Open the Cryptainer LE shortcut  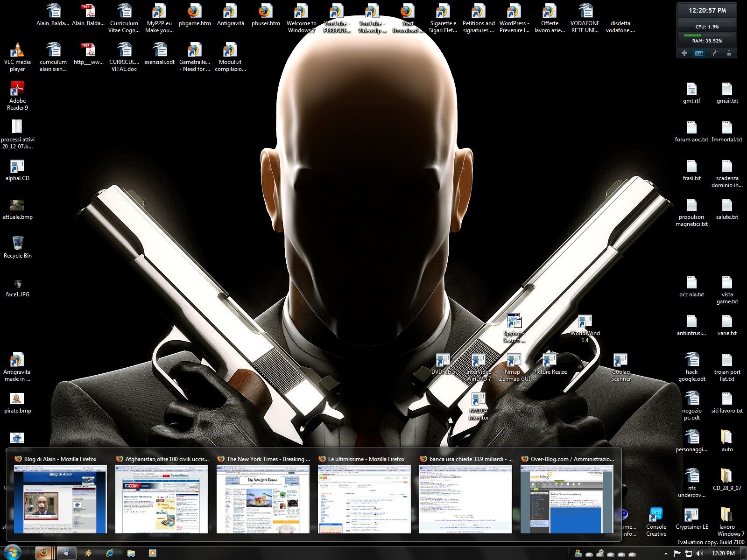click(x=691, y=518)
